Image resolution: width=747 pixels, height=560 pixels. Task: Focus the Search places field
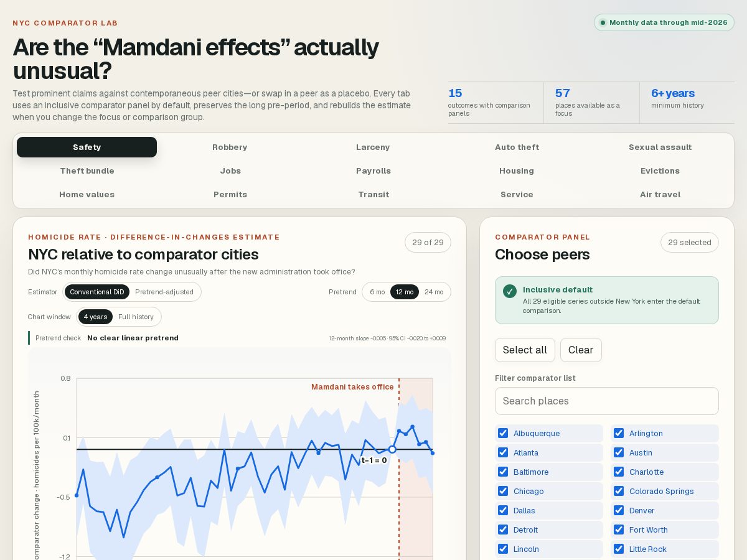click(x=607, y=401)
